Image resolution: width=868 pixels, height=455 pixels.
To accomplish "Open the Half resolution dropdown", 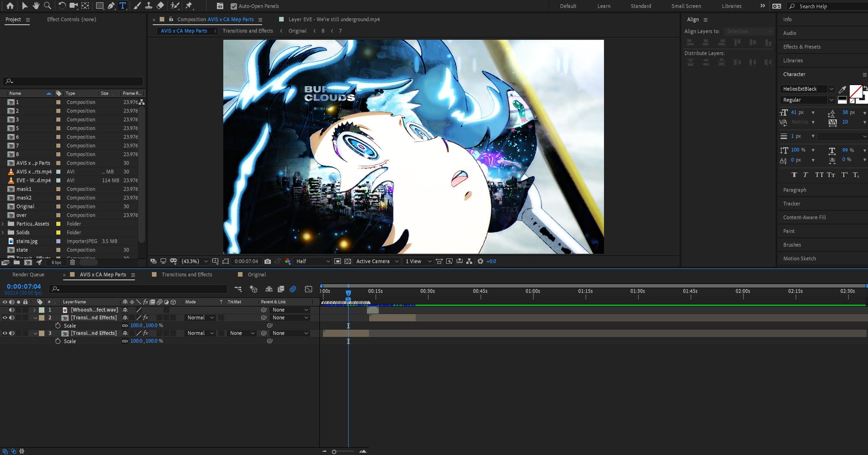I will pos(313,262).
